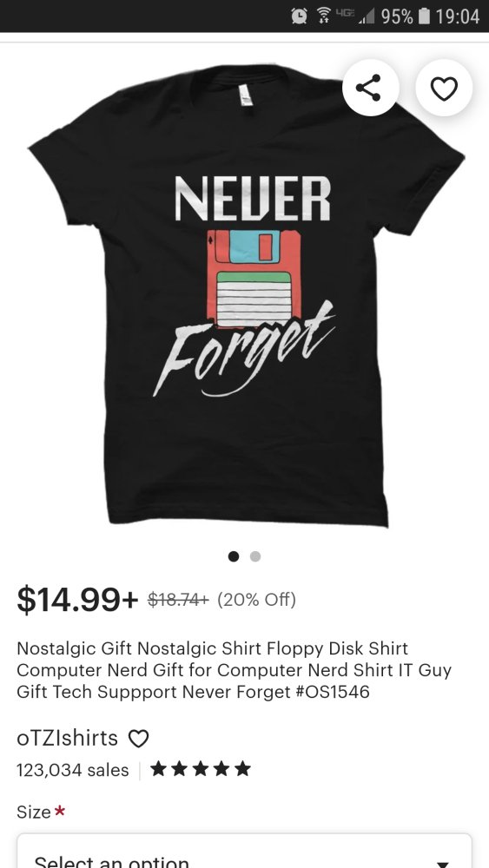Click the Size dropdown arrow
This screenshot has width=489, height=868.
pos(442,863)
